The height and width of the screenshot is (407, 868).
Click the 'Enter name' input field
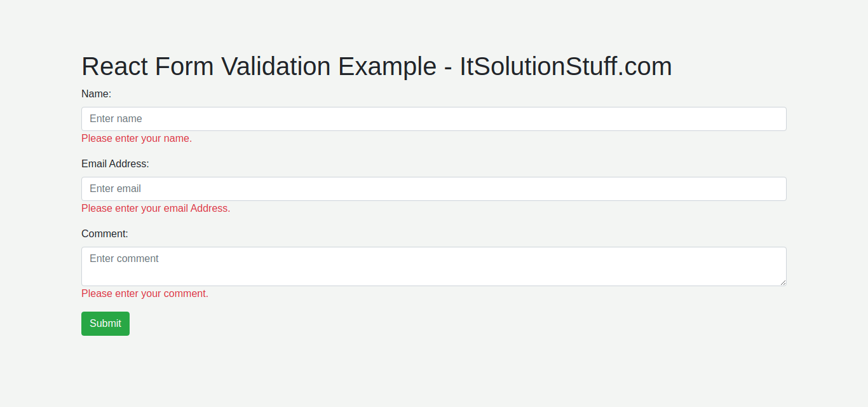coord(434,119)
